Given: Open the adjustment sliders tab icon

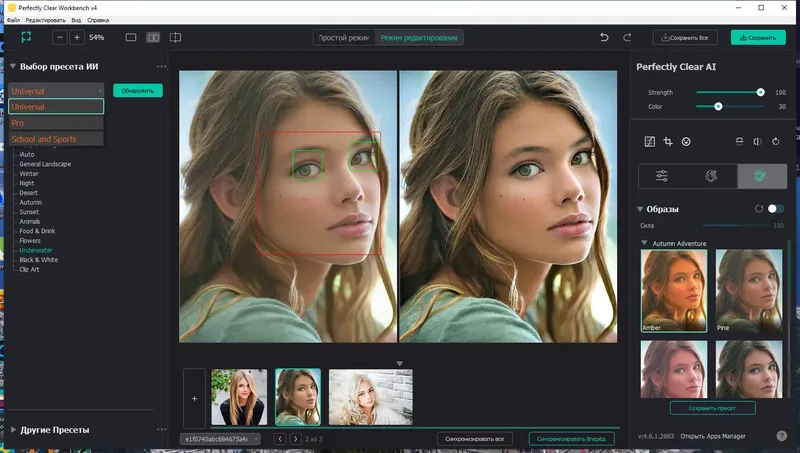Looking at the screenshot, I should (662, 176).
